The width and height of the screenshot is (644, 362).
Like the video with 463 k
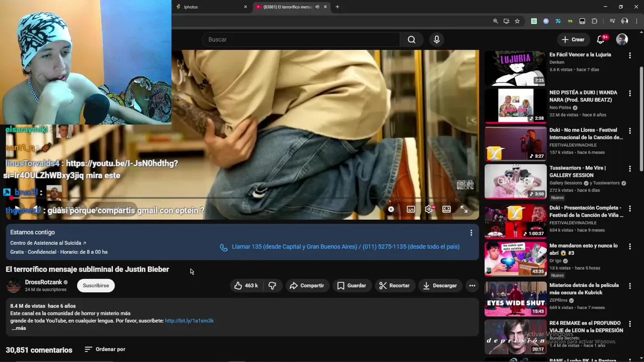tap(246, 286)
